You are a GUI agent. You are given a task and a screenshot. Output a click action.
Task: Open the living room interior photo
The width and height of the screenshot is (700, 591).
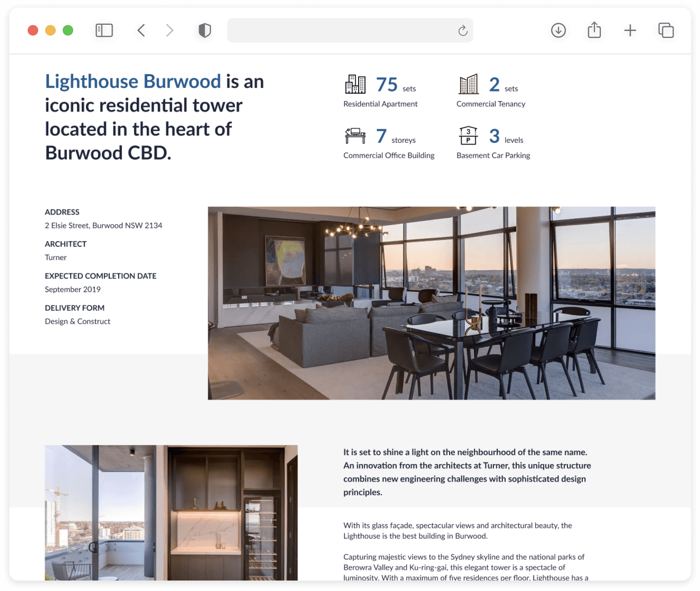click(x=432, y=303)
